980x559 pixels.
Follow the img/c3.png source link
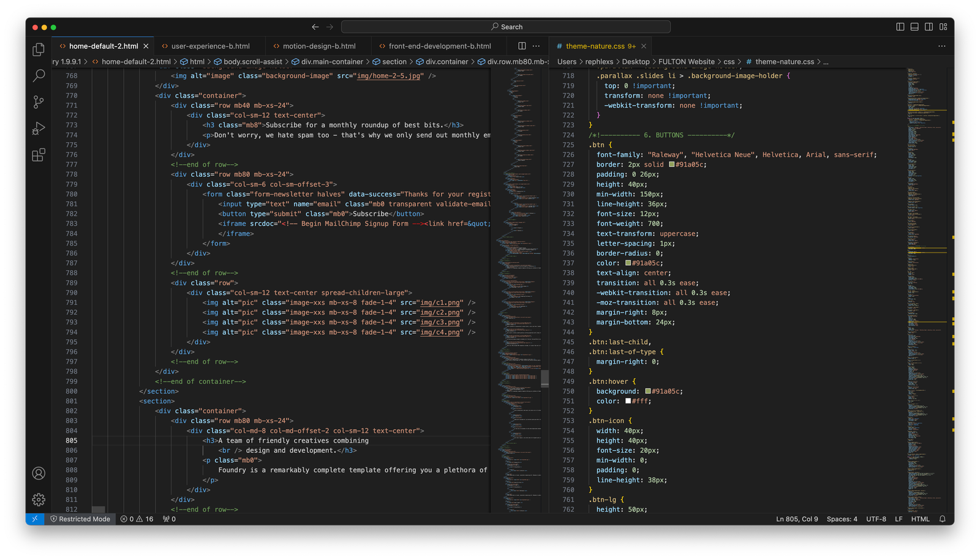pos(440,322)
